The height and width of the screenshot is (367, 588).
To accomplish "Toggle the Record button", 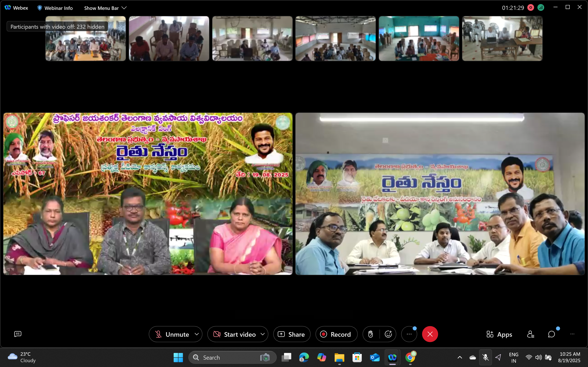I will pos(336,334).
